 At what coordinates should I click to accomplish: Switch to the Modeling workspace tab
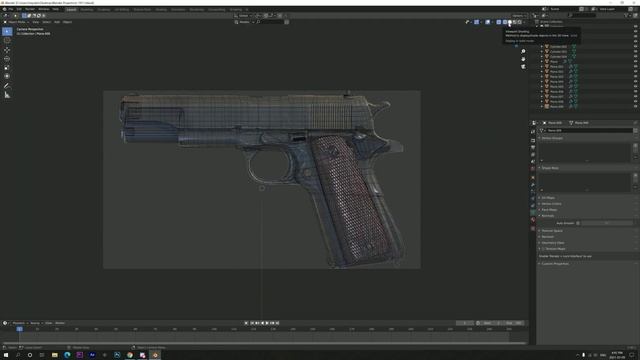click(x=87, y=9)
